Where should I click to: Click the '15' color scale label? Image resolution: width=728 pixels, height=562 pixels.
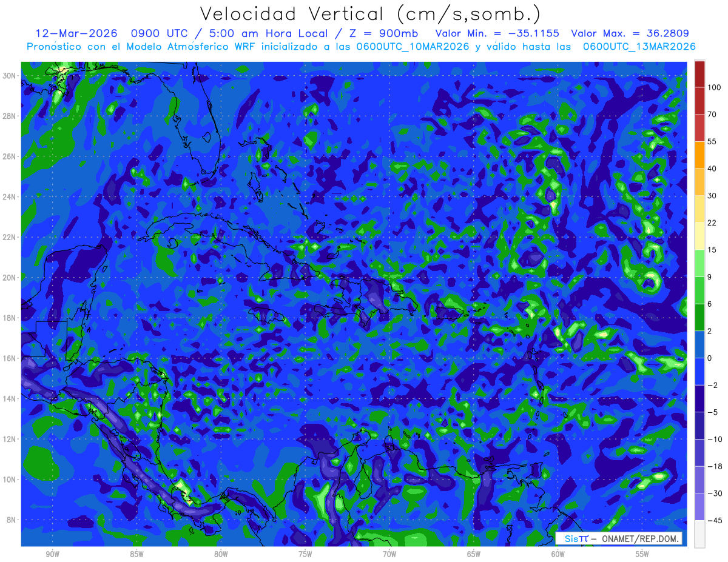tap(712, 250)
